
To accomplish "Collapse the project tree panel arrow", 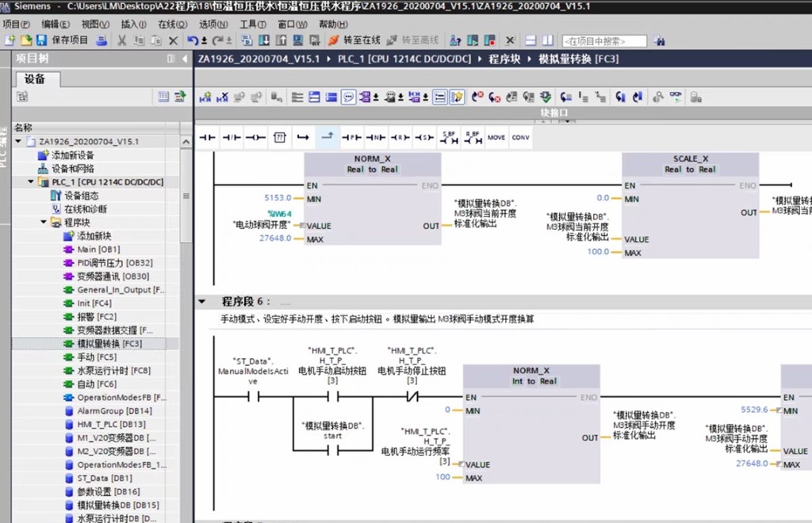I will click(x=185, y=59).
